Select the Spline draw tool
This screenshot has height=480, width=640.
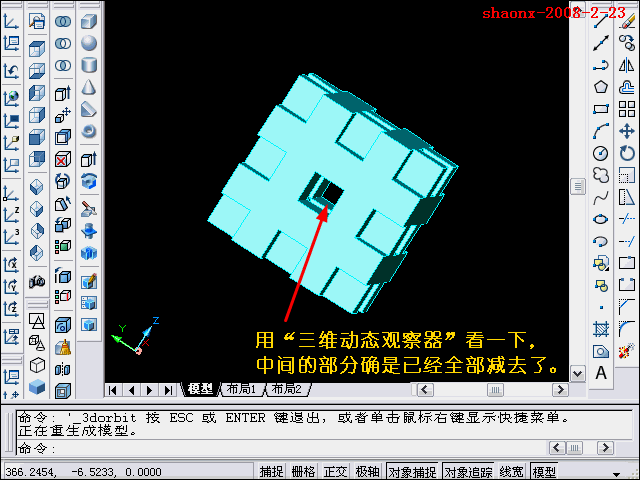(x=600, y=198)
